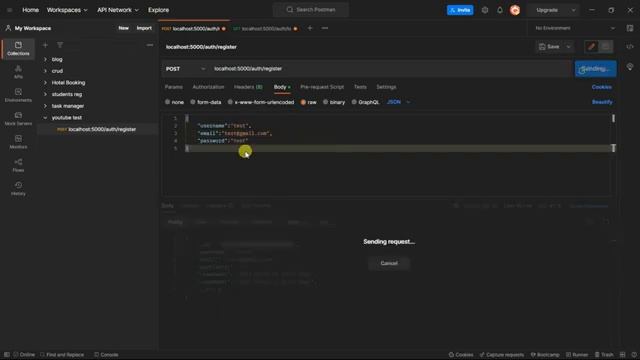Open the Flows sidebar panel
The height and width of the screenshot is (360, 640).
[x=18, y=165]
